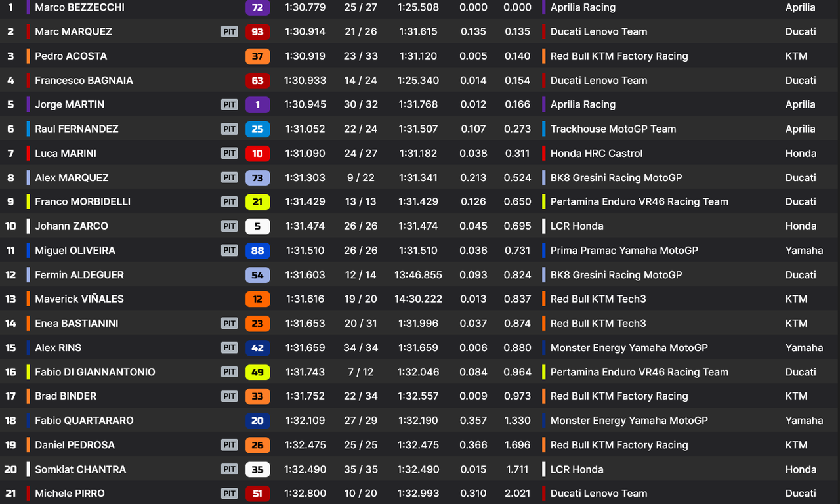Click Johann Zarco's number 5 badge
Screen dimensions: 840x504
(257, 226)
